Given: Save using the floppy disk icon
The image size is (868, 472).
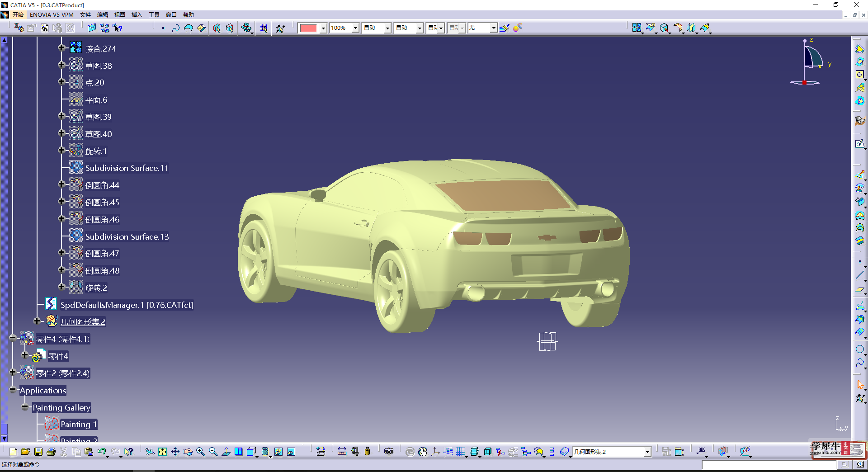Looking at the screenshot, I should tap(38, 452).
